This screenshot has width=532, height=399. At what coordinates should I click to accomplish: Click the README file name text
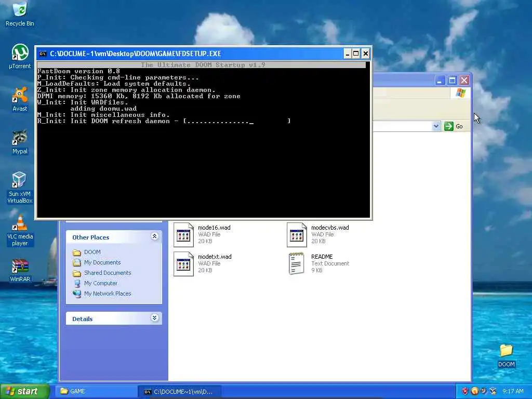[x=322, y=257]
